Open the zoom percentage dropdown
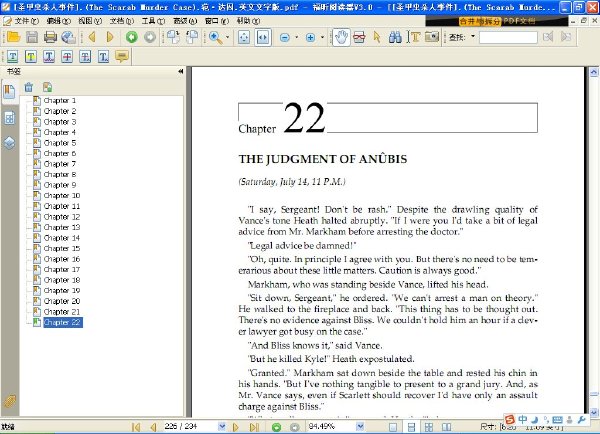 [360, 426]
